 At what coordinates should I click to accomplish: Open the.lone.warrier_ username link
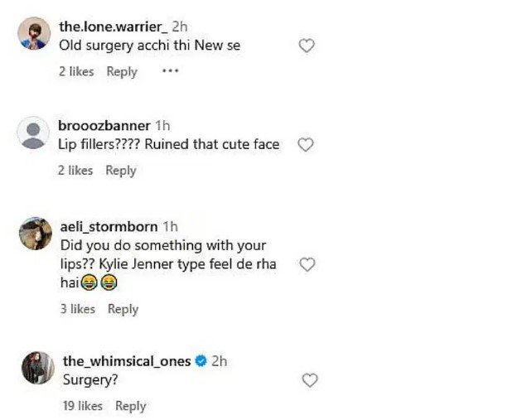click(114, 27)
